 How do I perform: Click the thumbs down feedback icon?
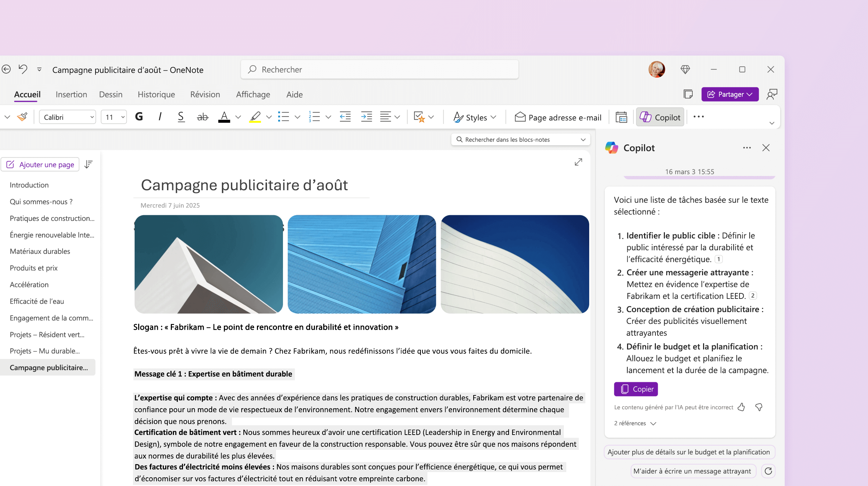coord(759,407)
